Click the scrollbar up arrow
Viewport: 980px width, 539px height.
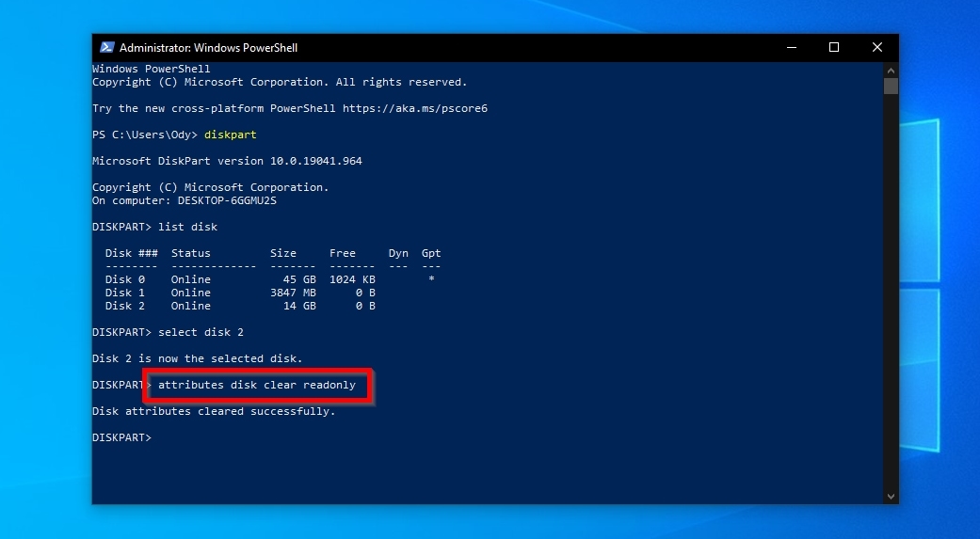pos(891,70)
